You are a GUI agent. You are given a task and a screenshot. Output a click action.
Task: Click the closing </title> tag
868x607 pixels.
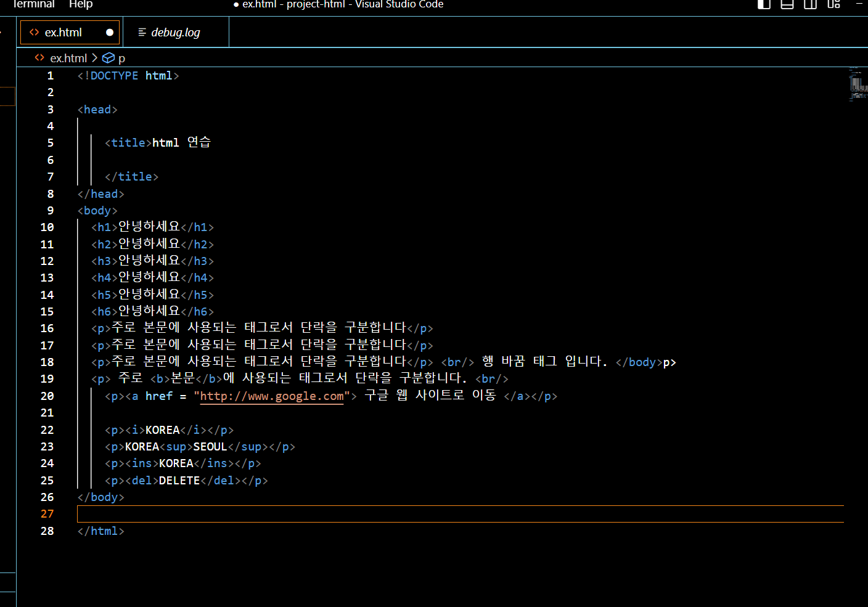[131, 177]
